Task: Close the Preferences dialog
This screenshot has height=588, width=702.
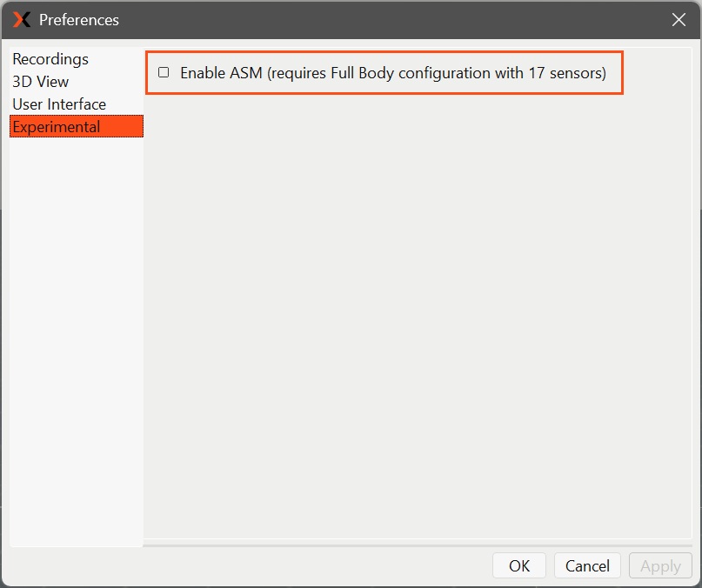Action: click(679, 19)
